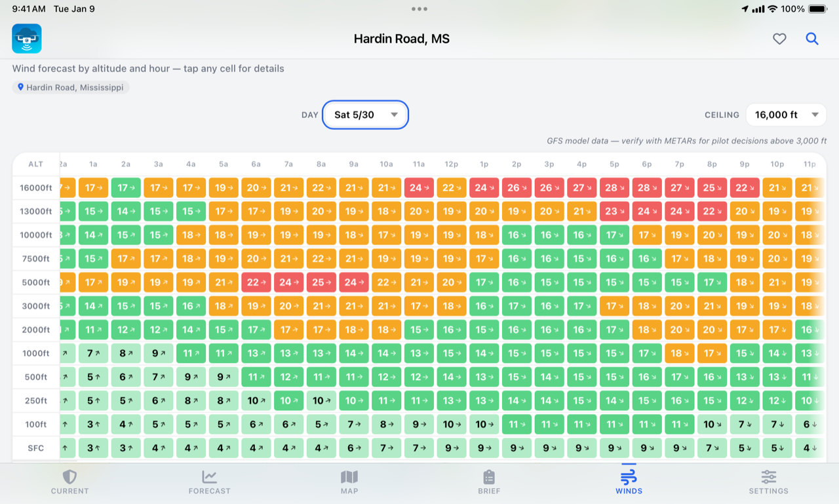
Task: Tap the red 22 cell at 5000ft 6a
Action: [256, 282]
